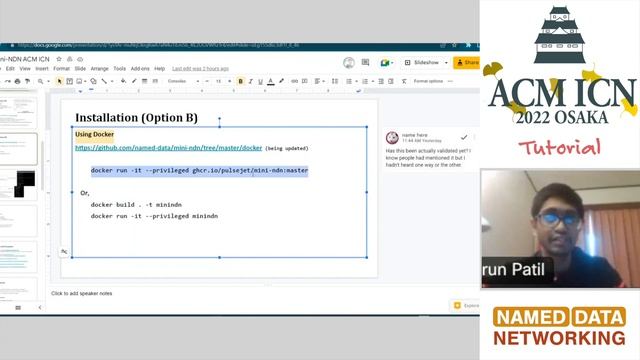Toggle Underline formatting
The height and width of the screenshot is (360, 640).
tap(260, 81)
